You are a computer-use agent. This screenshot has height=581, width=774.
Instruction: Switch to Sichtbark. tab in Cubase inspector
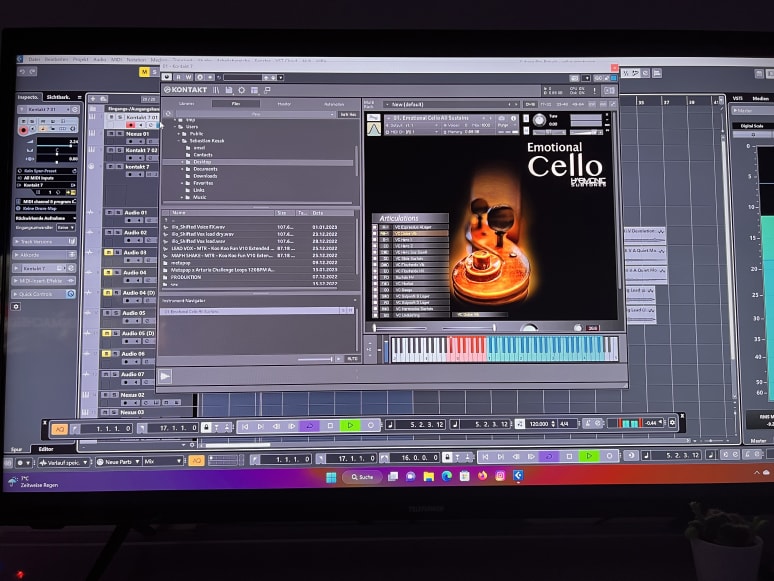[58, 97]
